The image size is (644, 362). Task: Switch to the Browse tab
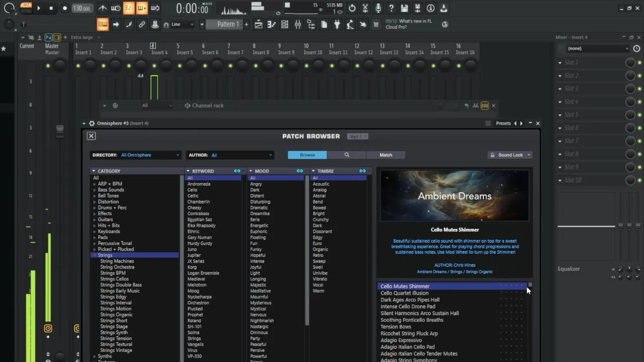point(307,155)
